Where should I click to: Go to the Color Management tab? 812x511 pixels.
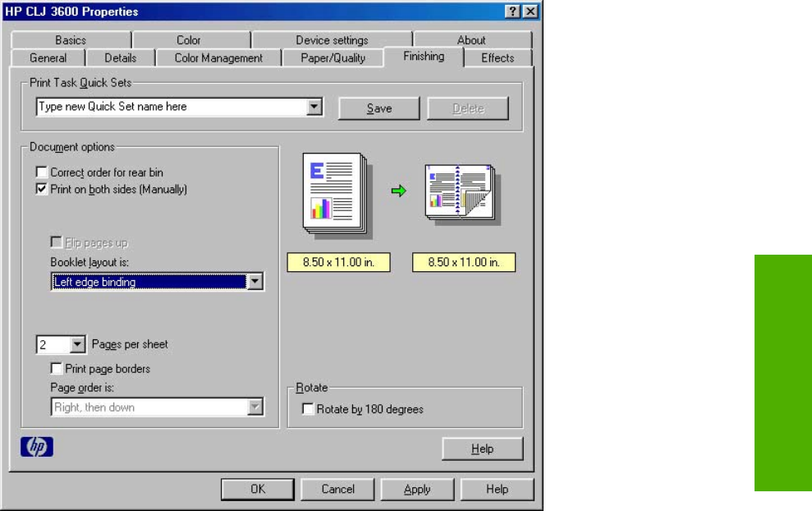click(x=218, y=58)
